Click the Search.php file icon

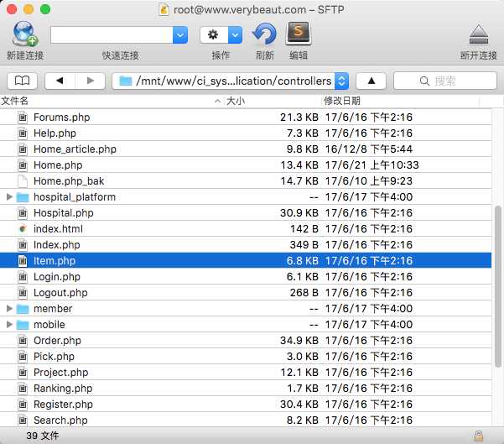[23, 420]
